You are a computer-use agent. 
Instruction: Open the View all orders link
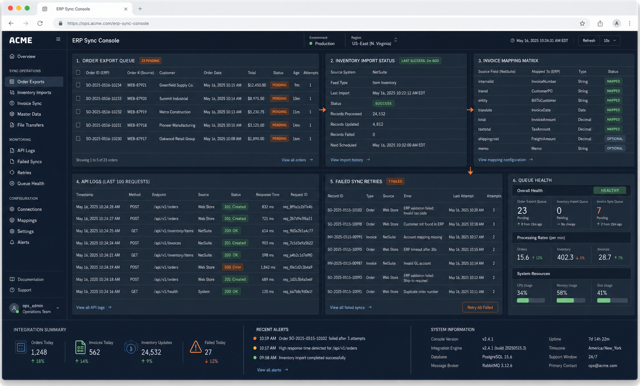point(297,160)
